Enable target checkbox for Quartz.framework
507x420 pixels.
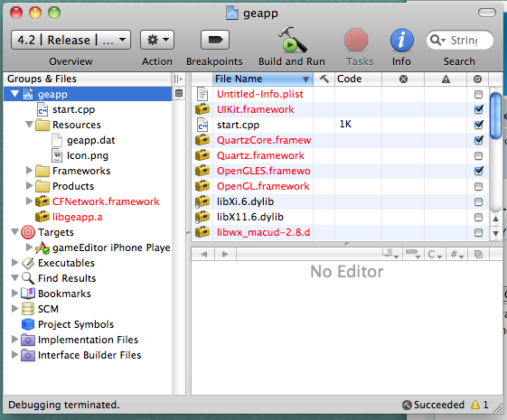point(478,155)
